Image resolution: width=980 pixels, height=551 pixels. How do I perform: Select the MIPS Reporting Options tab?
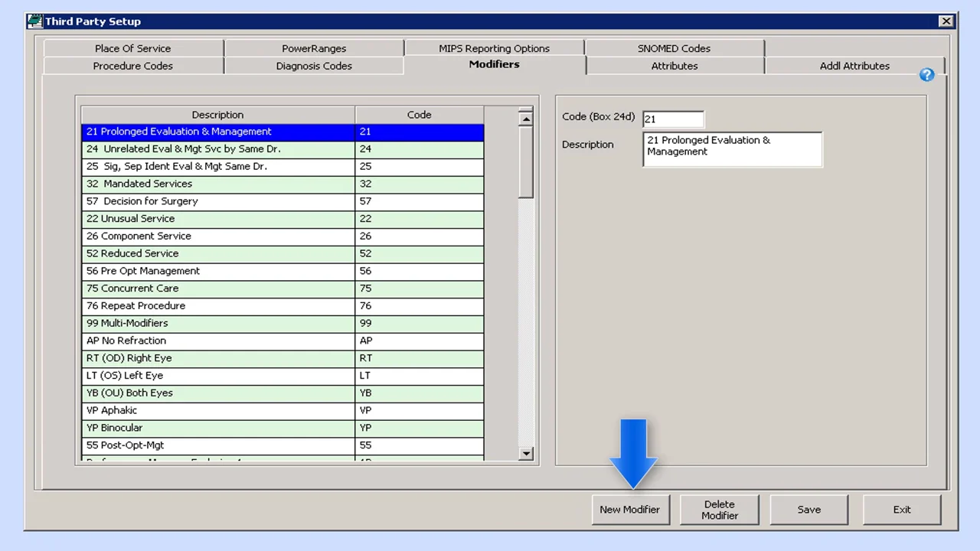pyautogui.click(x=494, y=48)
